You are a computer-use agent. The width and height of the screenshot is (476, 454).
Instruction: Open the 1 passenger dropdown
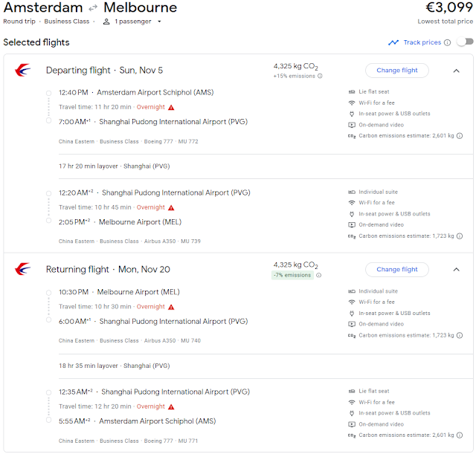tap(132, 22)
